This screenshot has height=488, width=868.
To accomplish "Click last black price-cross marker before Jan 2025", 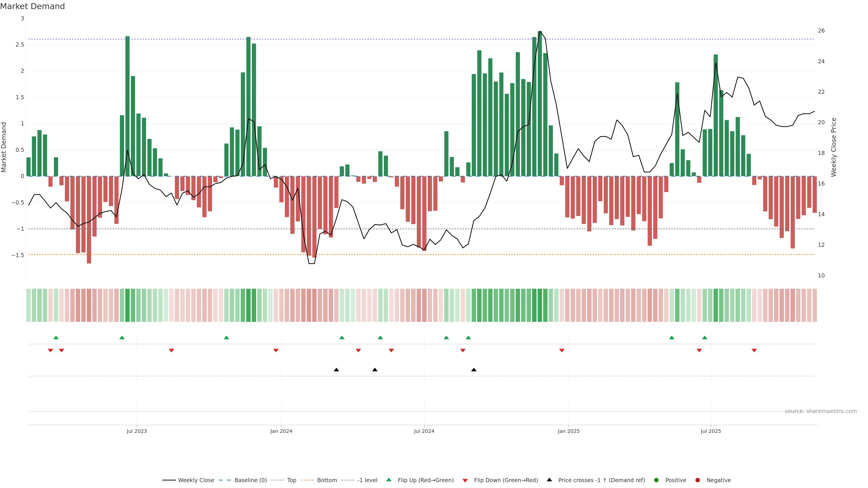I will pos(474,370).
